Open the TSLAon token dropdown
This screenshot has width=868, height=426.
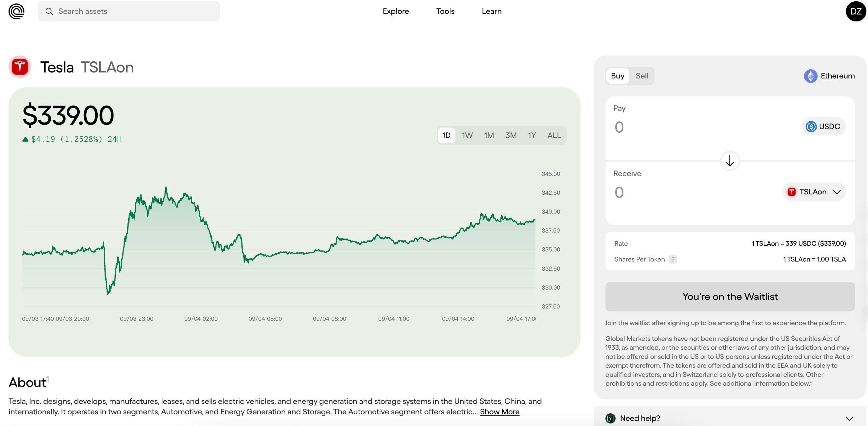tap(814, 192)
